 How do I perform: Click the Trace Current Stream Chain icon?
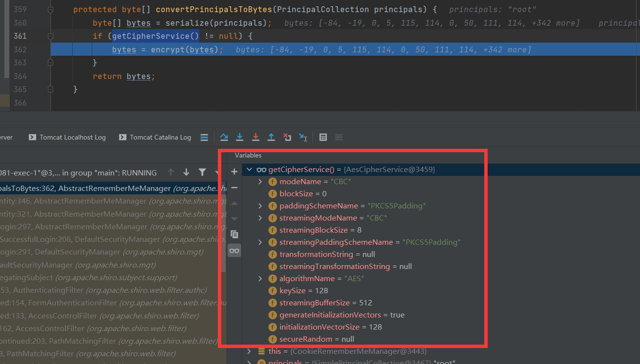point(339,138)
